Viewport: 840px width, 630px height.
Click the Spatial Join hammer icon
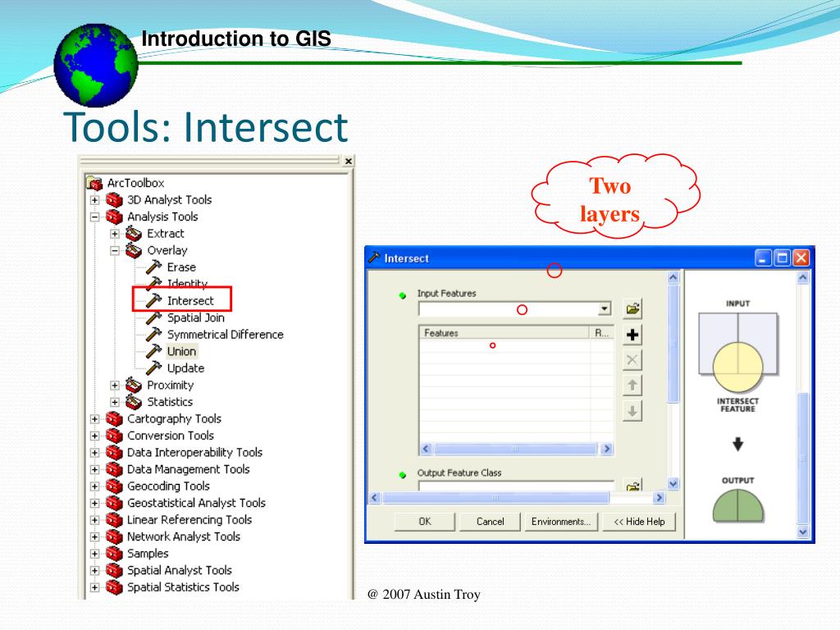(153, 317)
